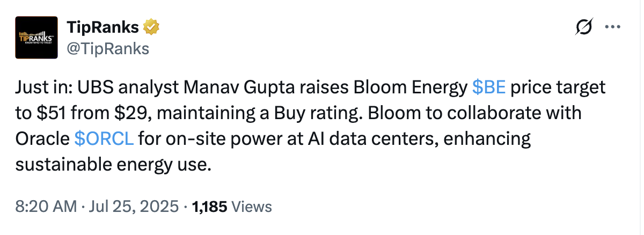Viewport: 644px width, 235px height.
Task: Click the "sustainable energy use" text
Action: 111,165
